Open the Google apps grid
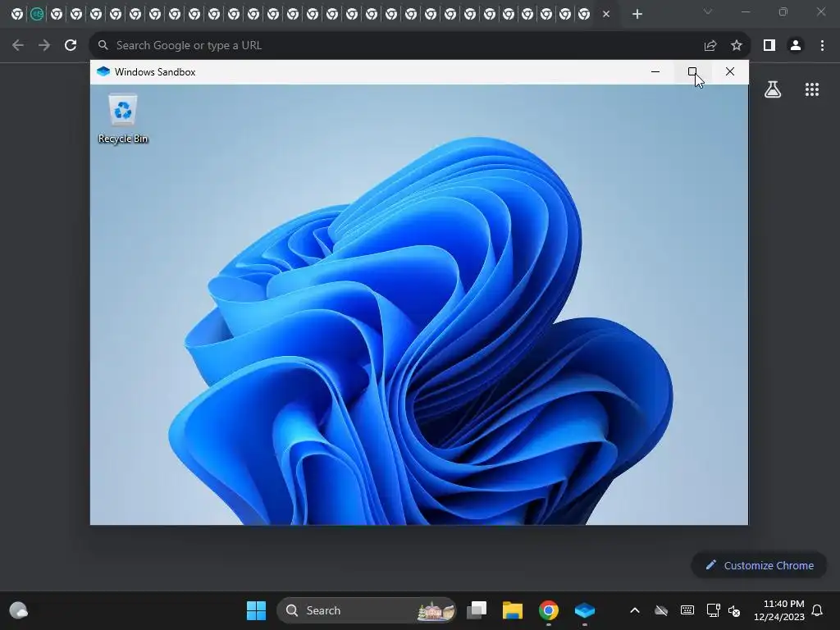The image size is (840, 630). coord(812,89)
